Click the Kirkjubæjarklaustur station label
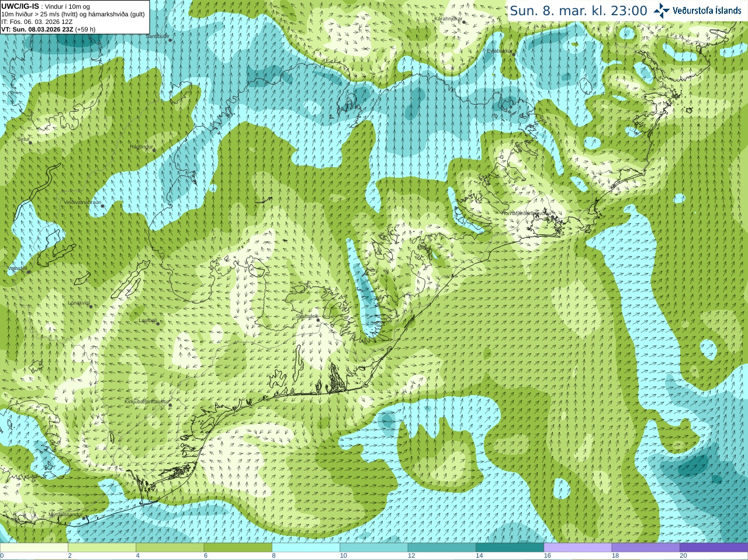 [147, 402]
